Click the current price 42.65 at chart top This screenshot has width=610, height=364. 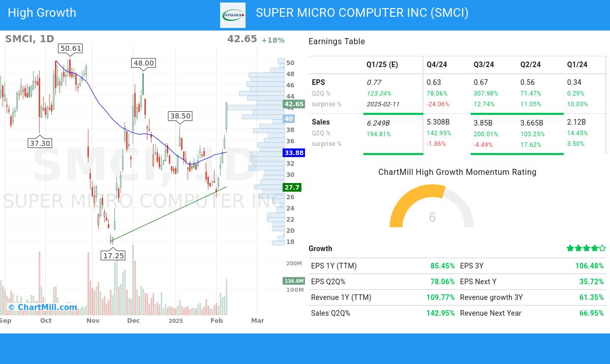point(242,39)
